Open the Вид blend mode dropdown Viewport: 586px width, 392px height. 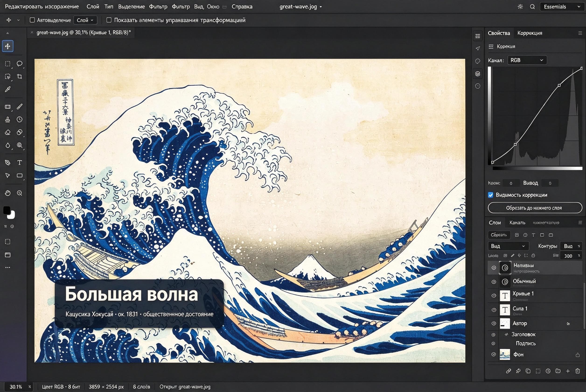click(x=508, y=246)
